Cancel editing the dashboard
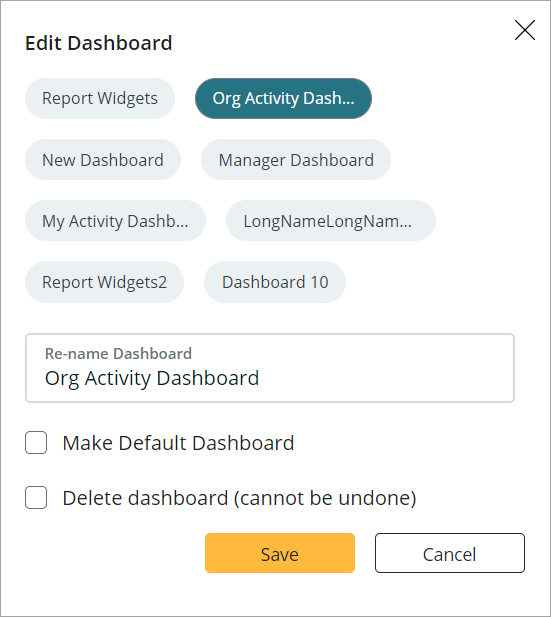Screen dimensions: 551x617 pyautogui.click(x=450, y=553)
